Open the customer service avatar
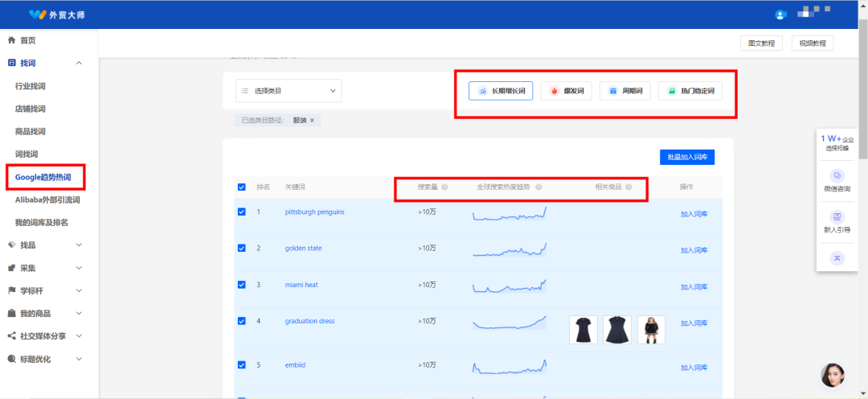 (x=833, y=375)
